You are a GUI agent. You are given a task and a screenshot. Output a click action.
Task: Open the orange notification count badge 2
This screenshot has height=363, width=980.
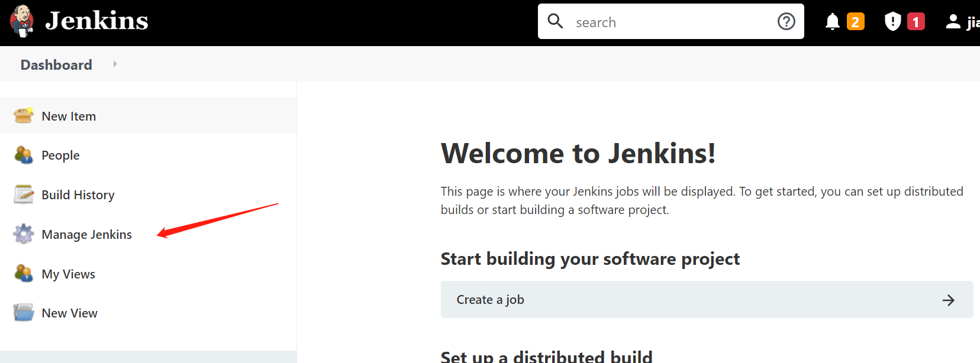(855, 22)
